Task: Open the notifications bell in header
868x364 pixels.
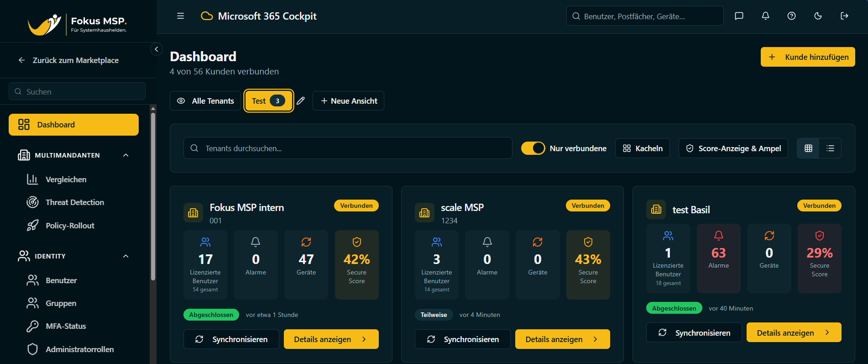Action: point(766,16)
